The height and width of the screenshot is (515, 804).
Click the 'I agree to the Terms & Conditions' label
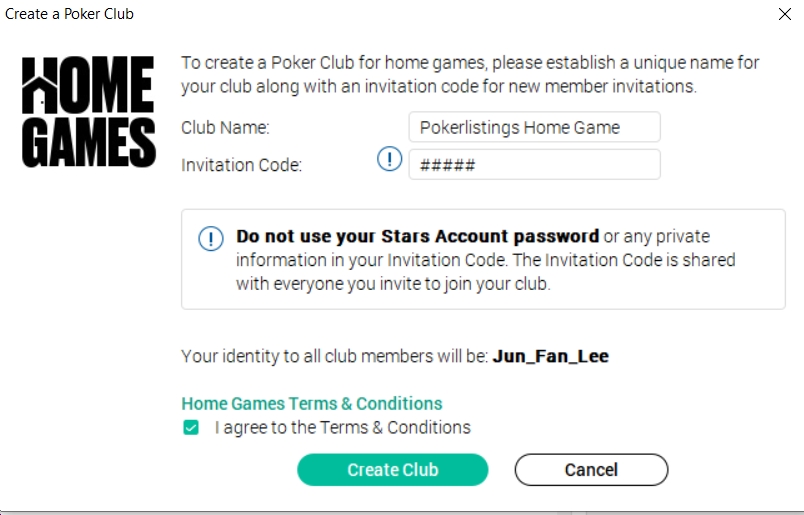(343, 427)
